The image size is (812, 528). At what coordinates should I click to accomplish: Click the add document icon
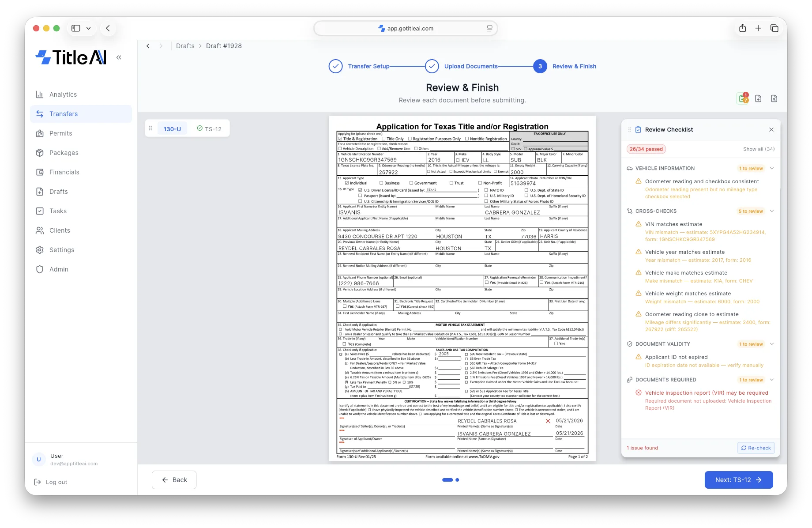758,98
